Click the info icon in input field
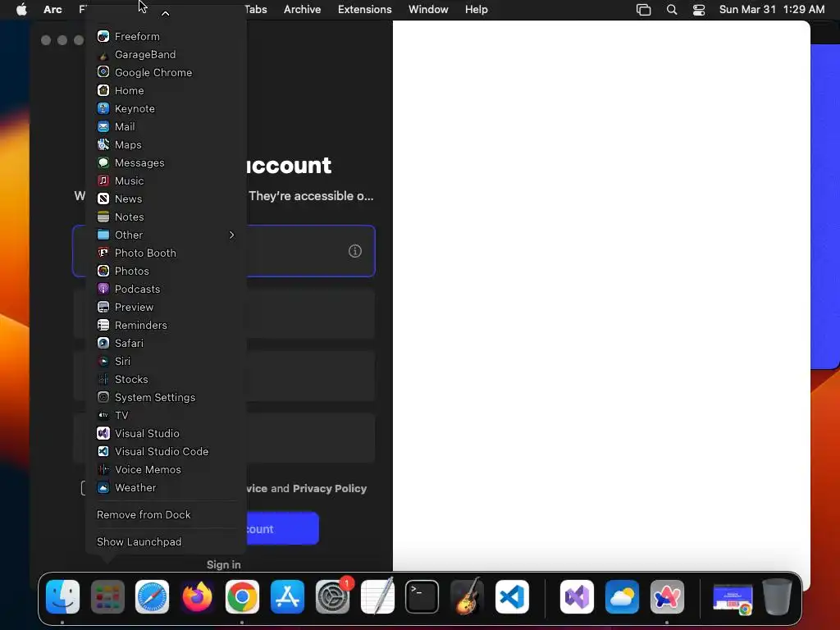 click(x=354, y=251)
